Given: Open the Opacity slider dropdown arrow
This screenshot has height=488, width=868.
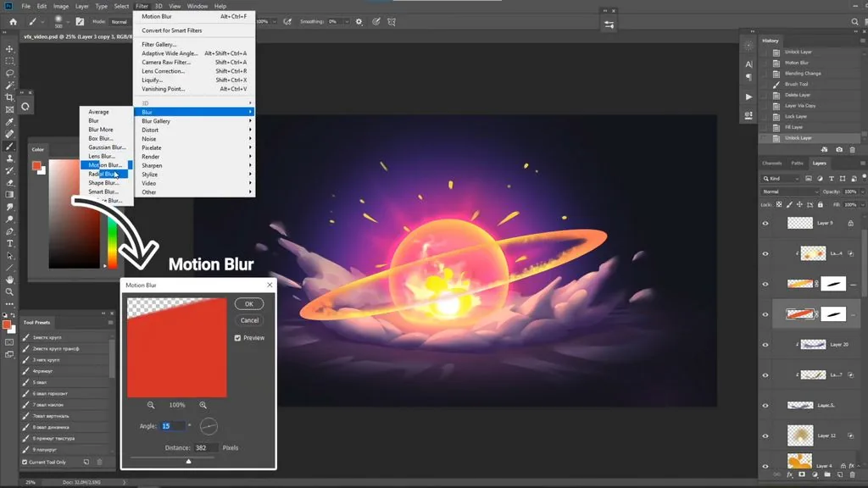Looking at the screenshot, I should [x=862, y=191].
